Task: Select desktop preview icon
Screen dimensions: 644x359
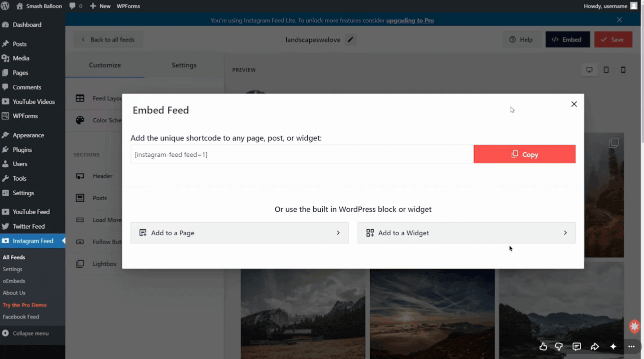Action: [x=590, y=70]
